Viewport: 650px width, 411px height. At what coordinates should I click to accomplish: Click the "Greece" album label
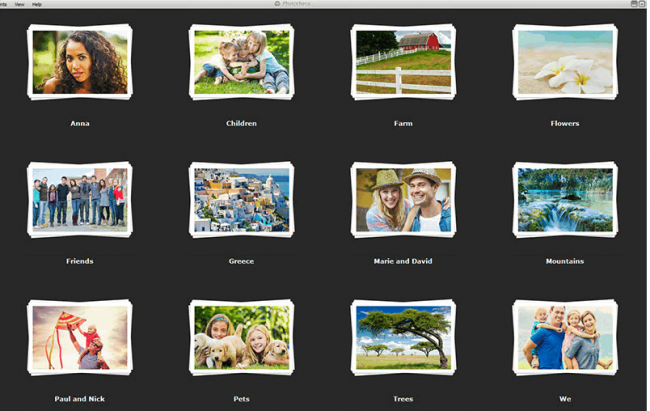point(241,261)
